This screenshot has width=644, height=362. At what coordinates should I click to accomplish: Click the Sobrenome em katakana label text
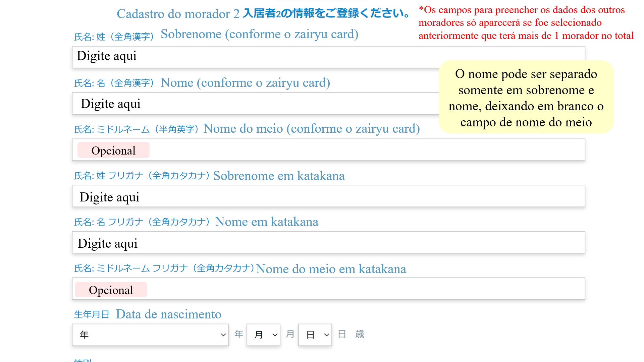pyautogui.click(x=279, y=176)
